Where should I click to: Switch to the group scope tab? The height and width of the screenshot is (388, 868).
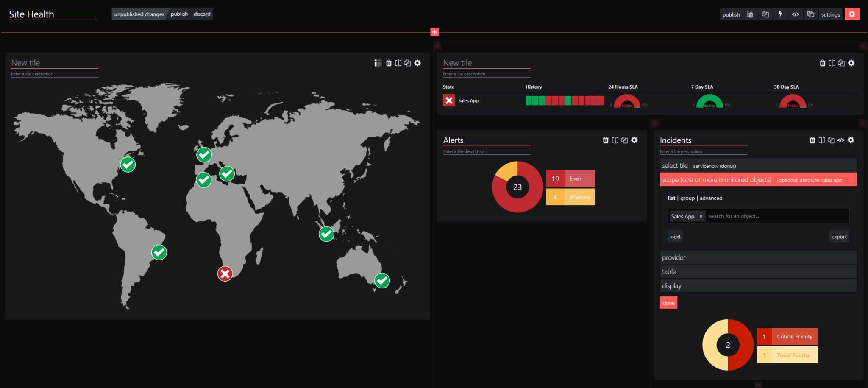click(x=687, y=198)
